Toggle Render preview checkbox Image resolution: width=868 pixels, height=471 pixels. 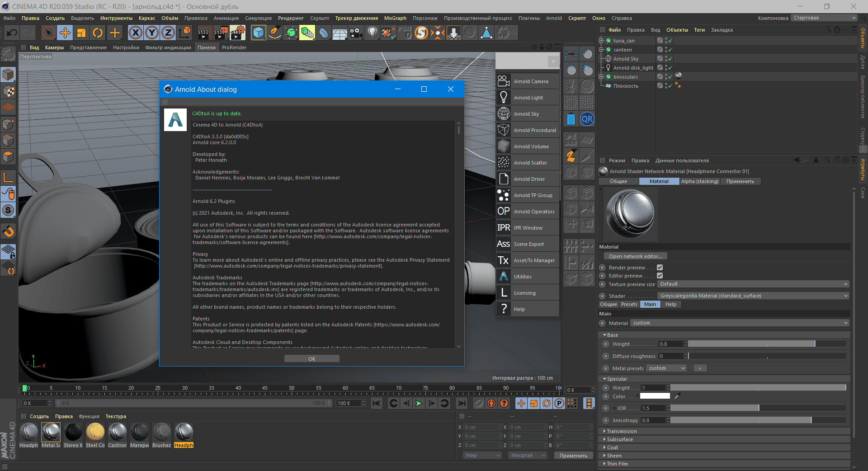pyautogui.click(x=660, y=268)
